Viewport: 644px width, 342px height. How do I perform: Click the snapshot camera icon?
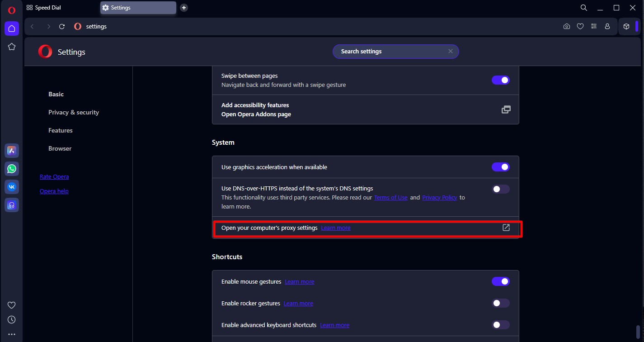coord(567,27)
